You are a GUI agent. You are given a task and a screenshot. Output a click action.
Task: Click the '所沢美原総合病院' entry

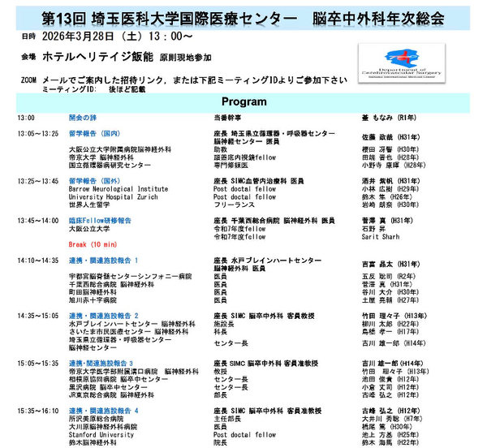click(x=97, y=419)
